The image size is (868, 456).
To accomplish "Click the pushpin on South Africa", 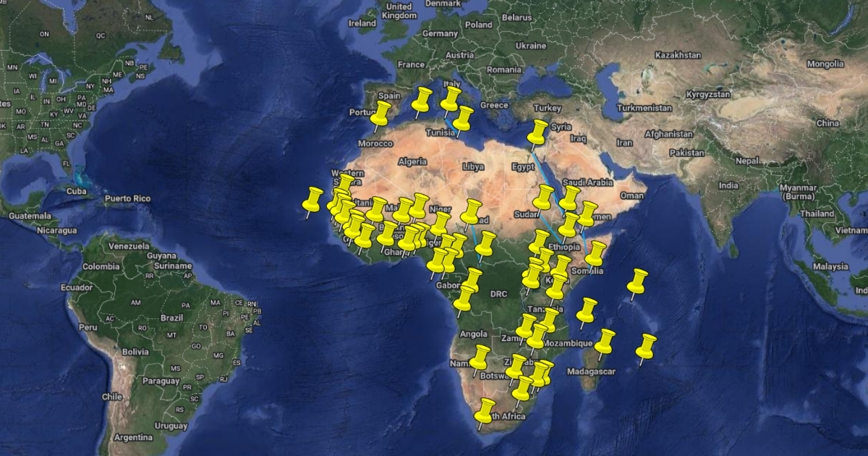I will point(486,410).
